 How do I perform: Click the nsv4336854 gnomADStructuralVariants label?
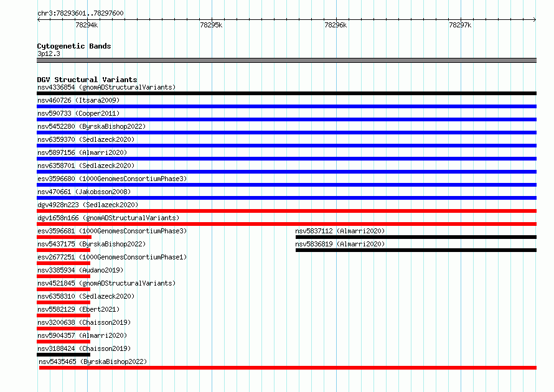pyautogui.click(x=106, y=87)
